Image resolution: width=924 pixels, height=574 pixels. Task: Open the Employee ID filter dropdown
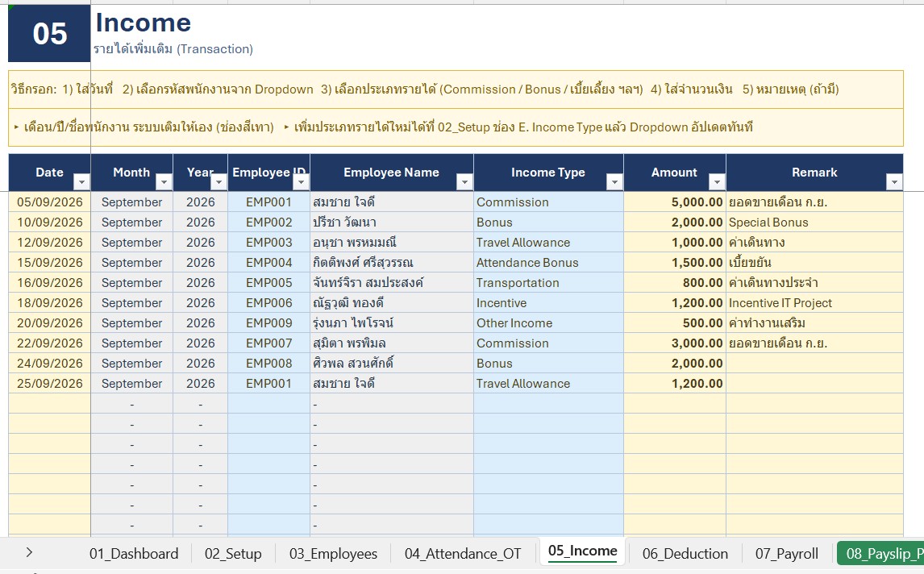pyautogui.click(x=301, y=182)
